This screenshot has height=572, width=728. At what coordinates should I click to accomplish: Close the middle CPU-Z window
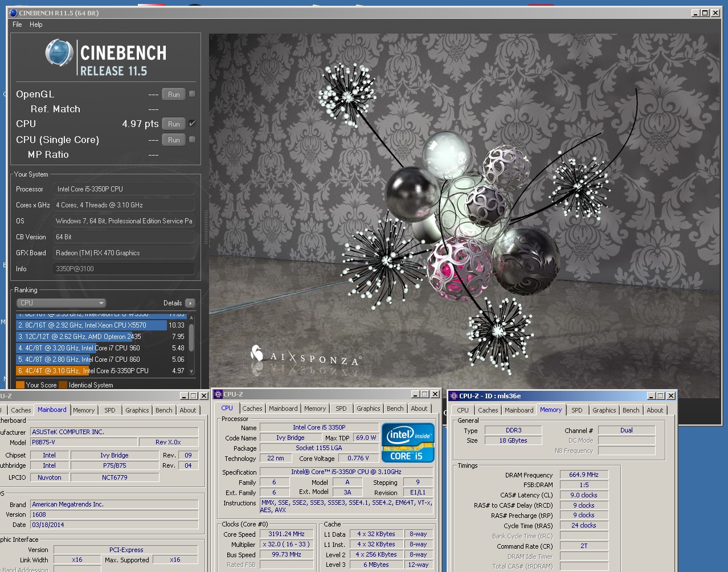[x=435, y=394]
